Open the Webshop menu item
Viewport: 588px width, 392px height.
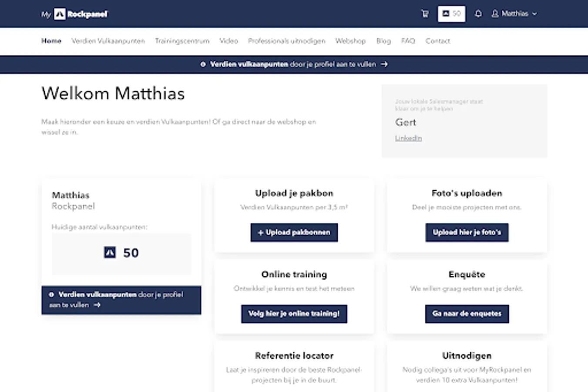pyautogui.click(x=350, y=41)
